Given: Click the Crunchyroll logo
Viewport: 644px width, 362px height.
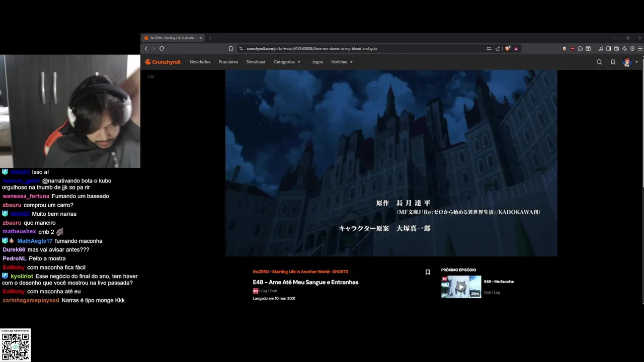Looking at the screenshot, I should tap(163, 62).
